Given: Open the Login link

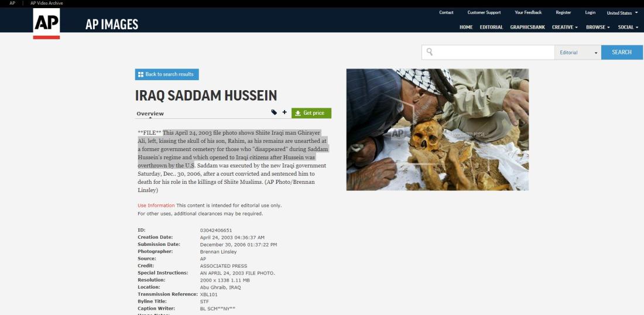Looking at the screenshot, I should point(590,12).
